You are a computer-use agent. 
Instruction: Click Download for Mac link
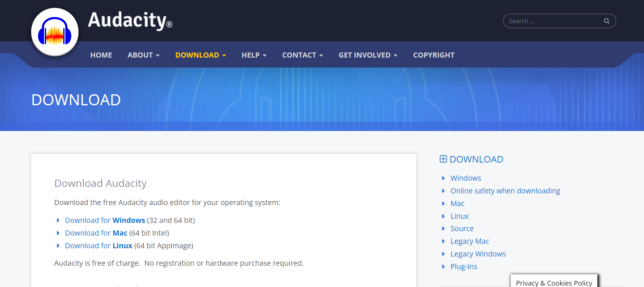96,233
